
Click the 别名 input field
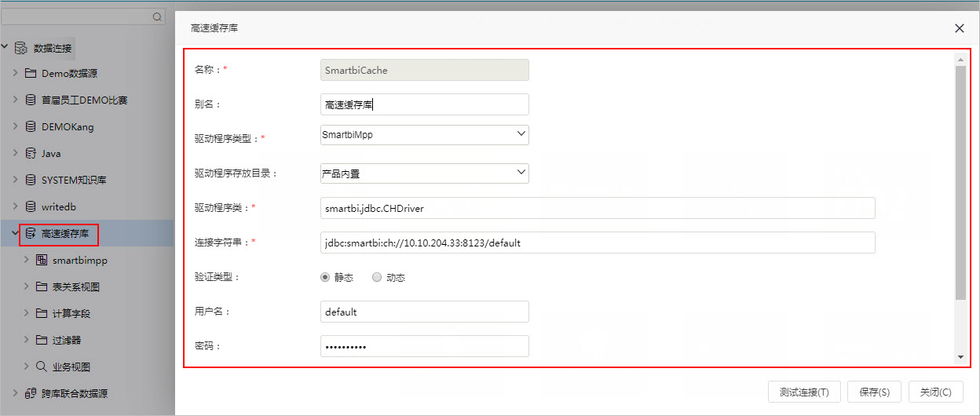tap(425, 104)
